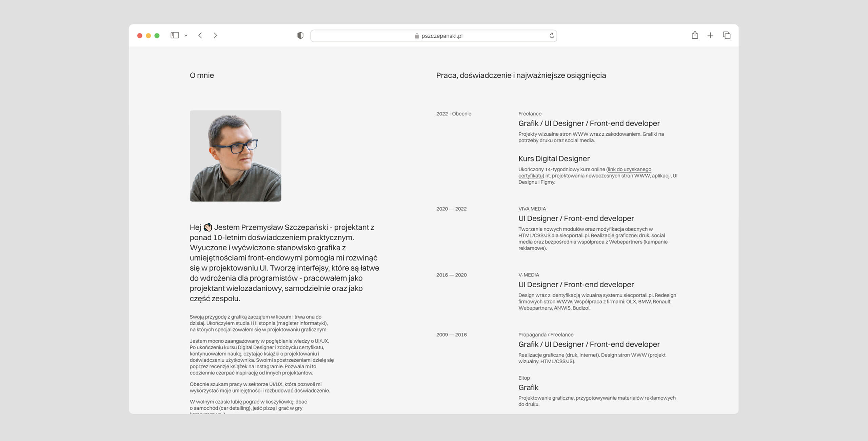Click the green fullscreen window button

(157, 36)
